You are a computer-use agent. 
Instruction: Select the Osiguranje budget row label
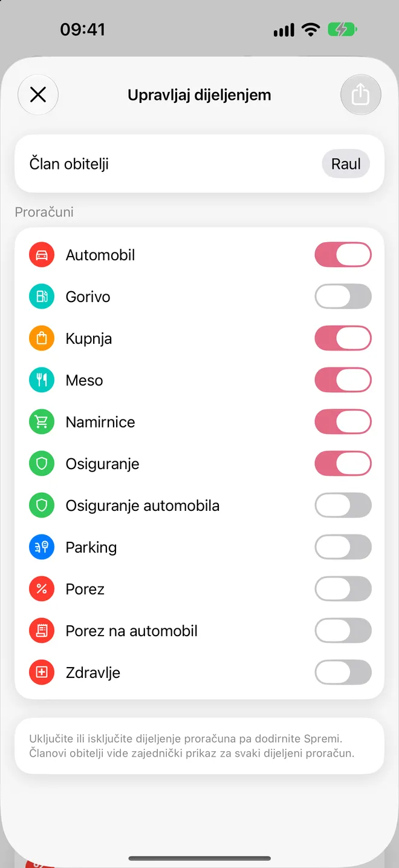point(103,464)
